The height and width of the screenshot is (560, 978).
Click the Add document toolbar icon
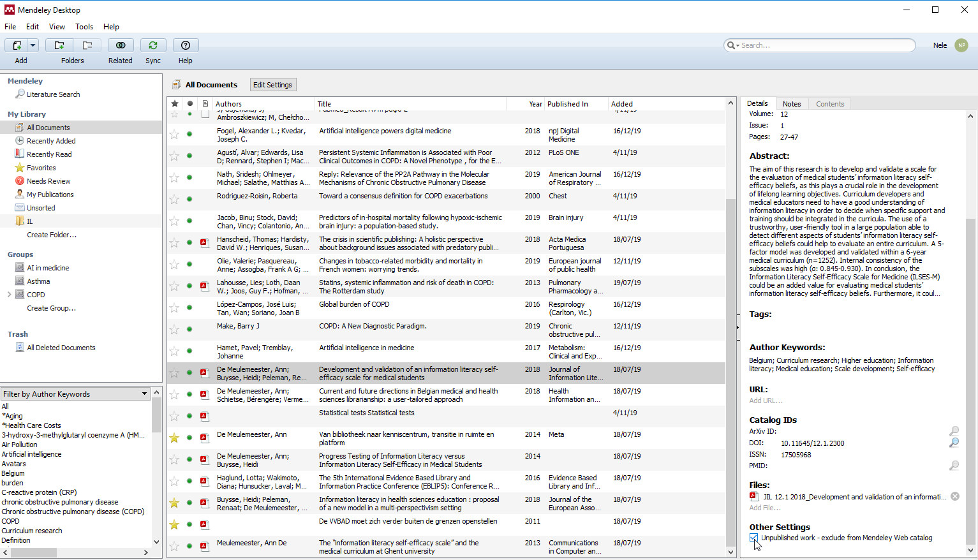point(17,45)
